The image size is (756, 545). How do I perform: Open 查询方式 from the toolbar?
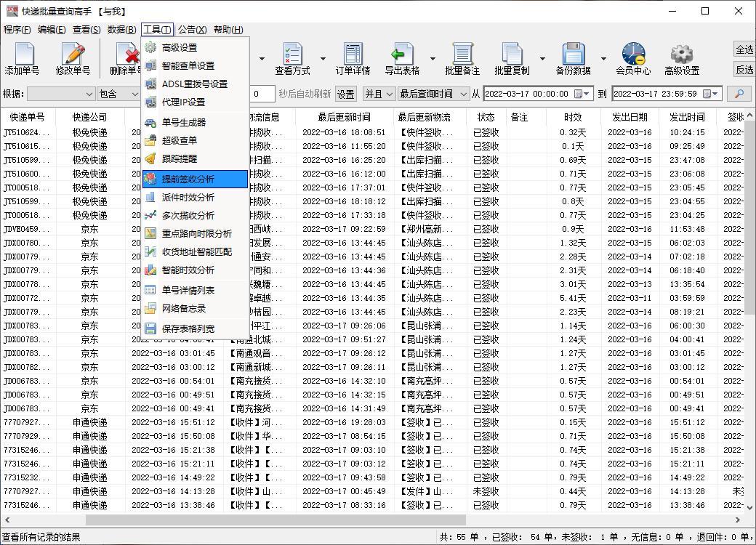293,58
